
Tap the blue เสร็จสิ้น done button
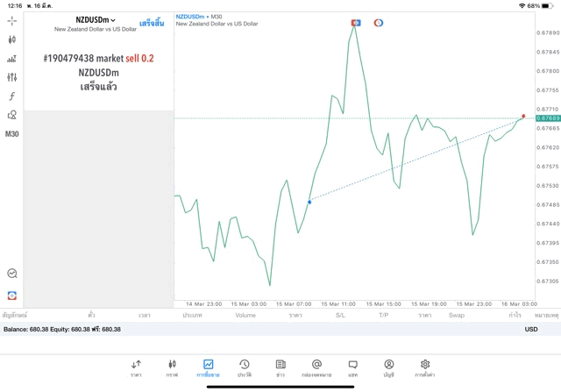click(x=152, y=24)
